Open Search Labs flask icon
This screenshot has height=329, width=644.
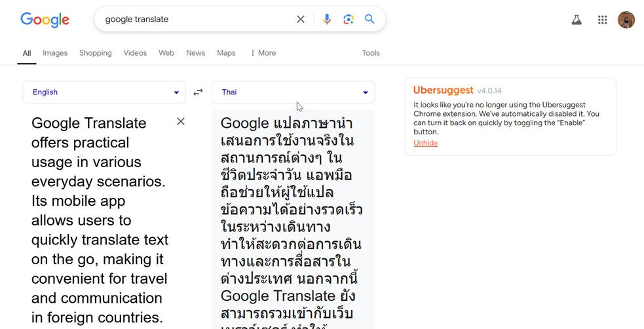(577, 20)
